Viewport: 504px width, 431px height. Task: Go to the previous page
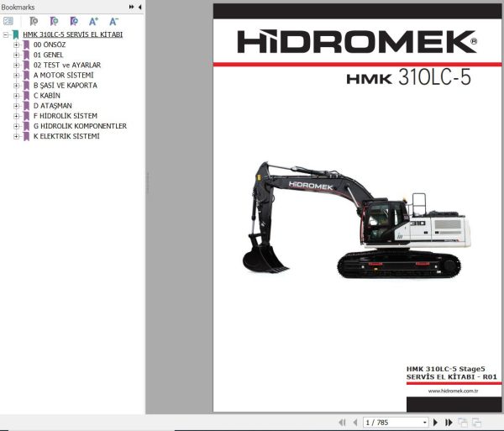coord(355,423)
